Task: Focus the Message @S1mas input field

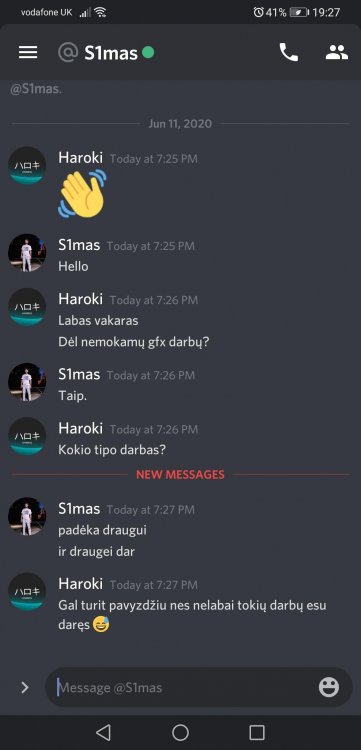Action: (182, 688)
